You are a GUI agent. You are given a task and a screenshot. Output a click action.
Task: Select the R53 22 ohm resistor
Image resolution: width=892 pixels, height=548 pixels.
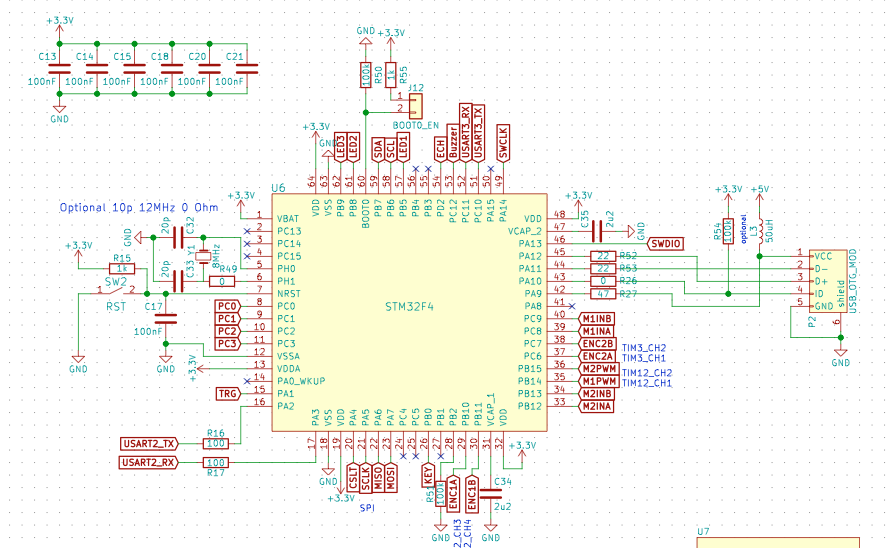tap(603, 269)
